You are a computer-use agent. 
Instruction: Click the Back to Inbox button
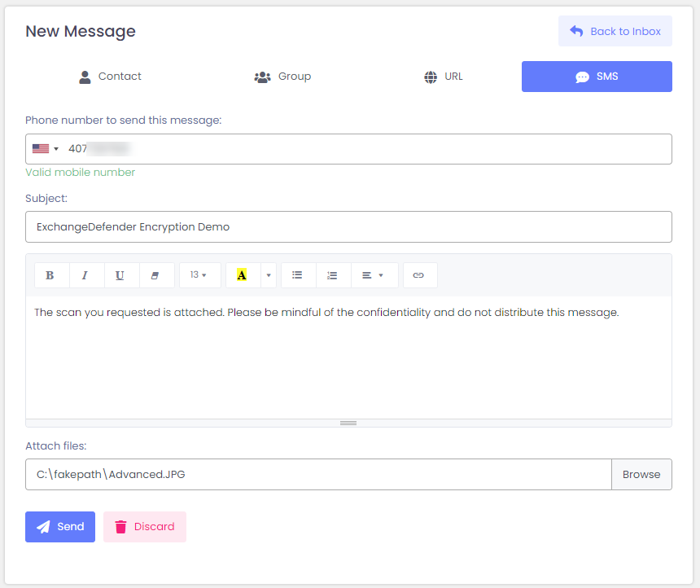[615, 31]
